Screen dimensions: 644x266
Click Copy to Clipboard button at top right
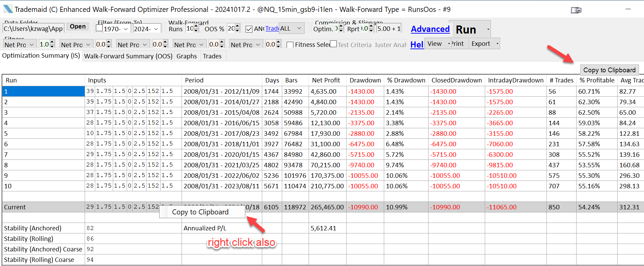[609, 70]
